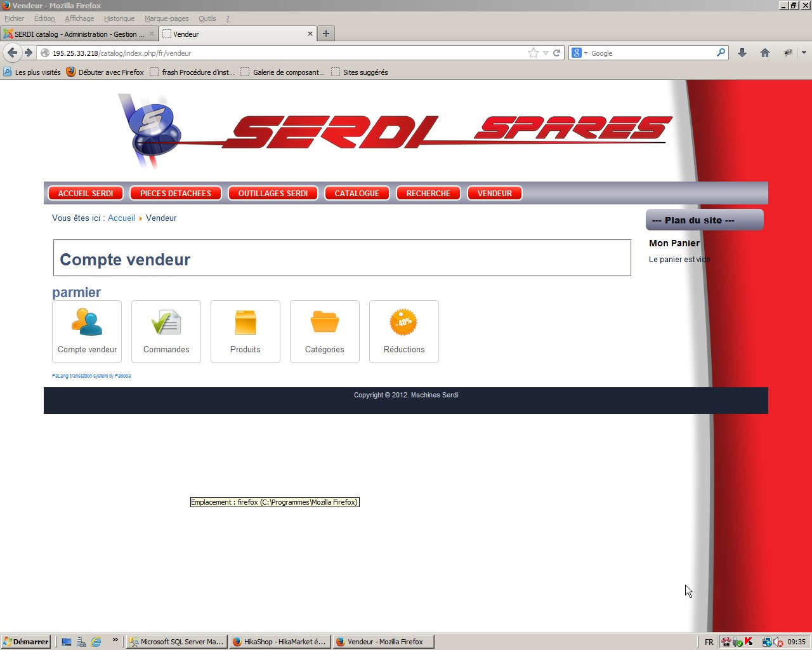This screenshot has height=650, width=812.
Task: Click the FR language indicator
Action: point(709,642)
